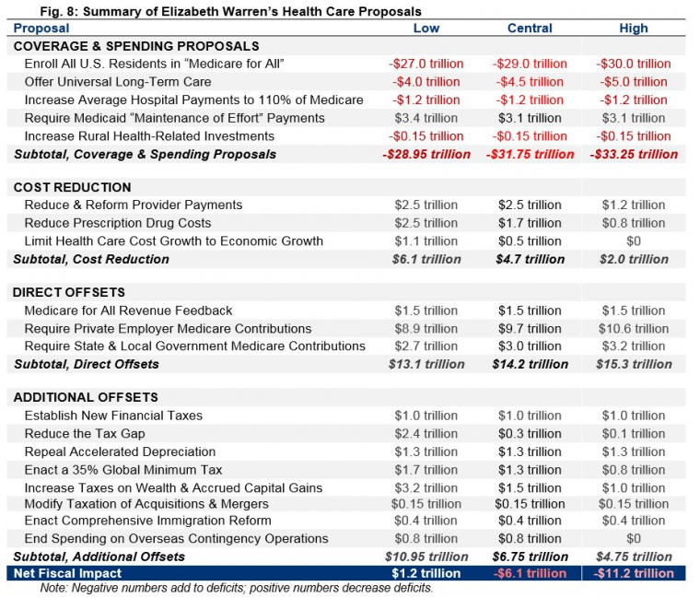Click the '-$11.2 trillion' Net Fiscal Impact value

634,573
